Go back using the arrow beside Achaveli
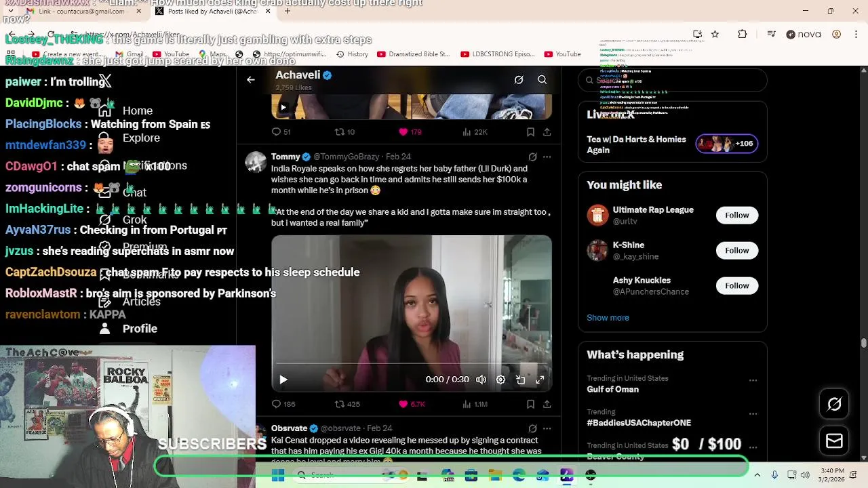The width and height of the screenshot is (868, 488). (x=251, y=80)
